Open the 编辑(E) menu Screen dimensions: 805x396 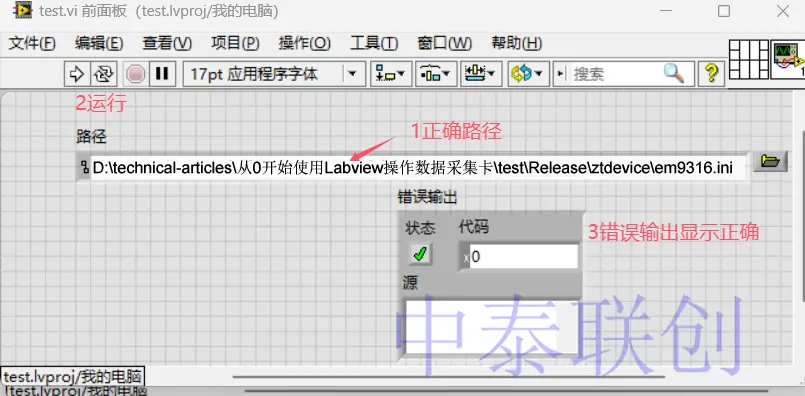[99, 43]
